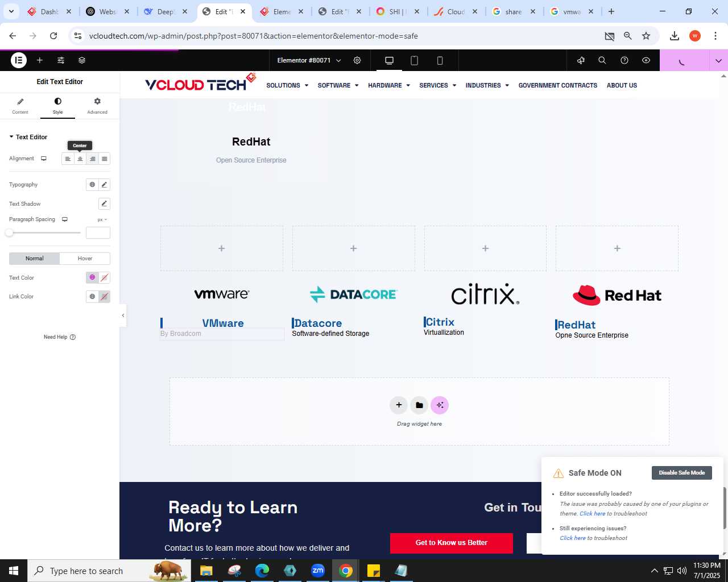Add widget in empty column above Citrix logo

click(485, 248)
